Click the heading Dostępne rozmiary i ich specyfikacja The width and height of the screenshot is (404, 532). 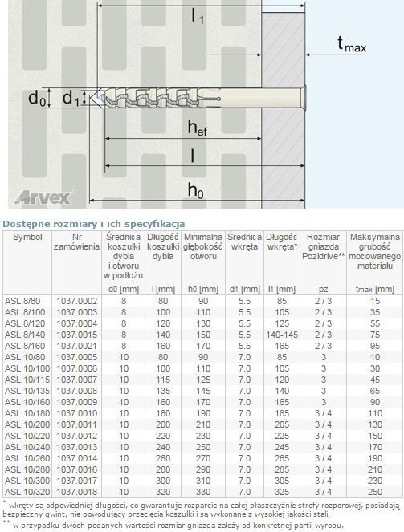pos(94,224)
